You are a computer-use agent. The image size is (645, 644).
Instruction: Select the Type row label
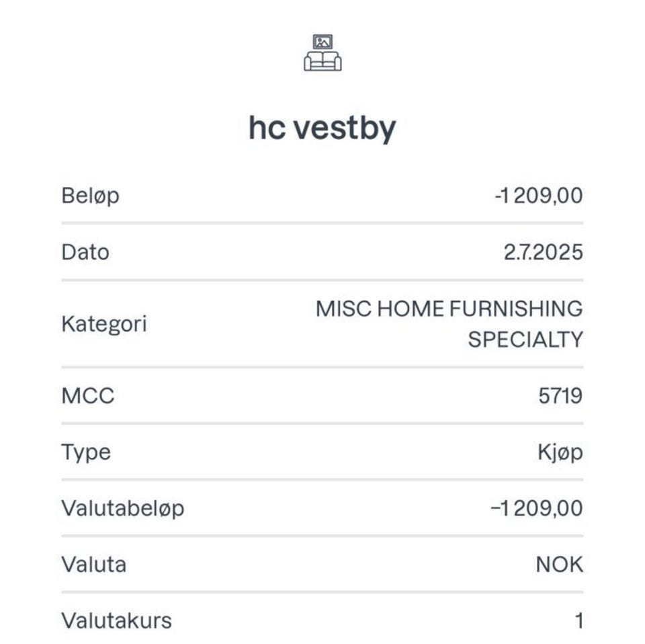point(86,452)
